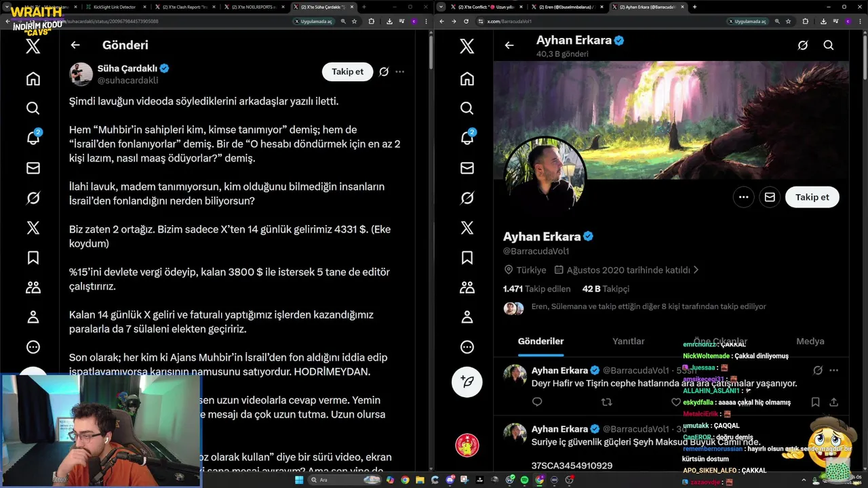Search within Ayhan Erkara's profile
Image resolution: width=868 pixels, height=488 pixels.
829,45
